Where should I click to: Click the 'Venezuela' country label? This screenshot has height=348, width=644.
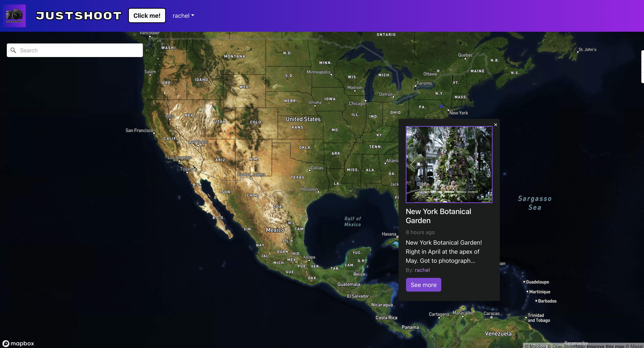coord(498,333)
